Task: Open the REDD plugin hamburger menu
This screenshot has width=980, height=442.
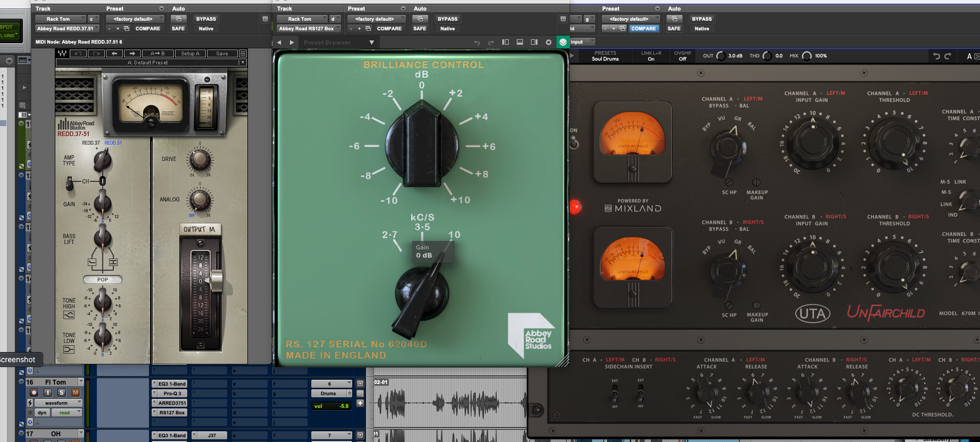Action: click(x=243, y=53)
